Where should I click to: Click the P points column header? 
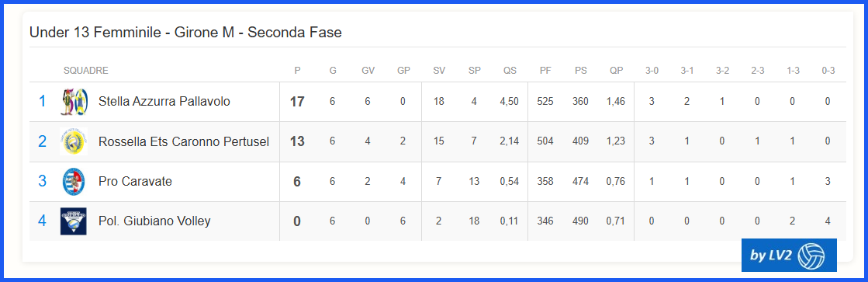(297, 71)
